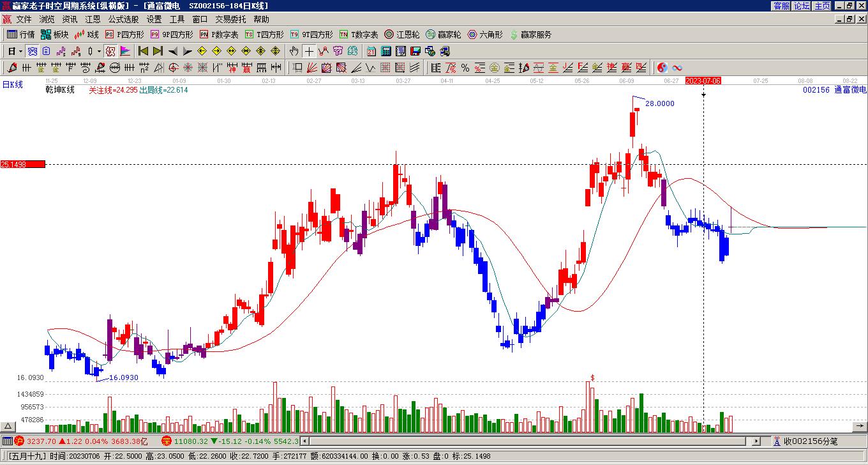Open the red-white yin-yang icon
This screenshot has width=868, height=465.
point(662,68)
